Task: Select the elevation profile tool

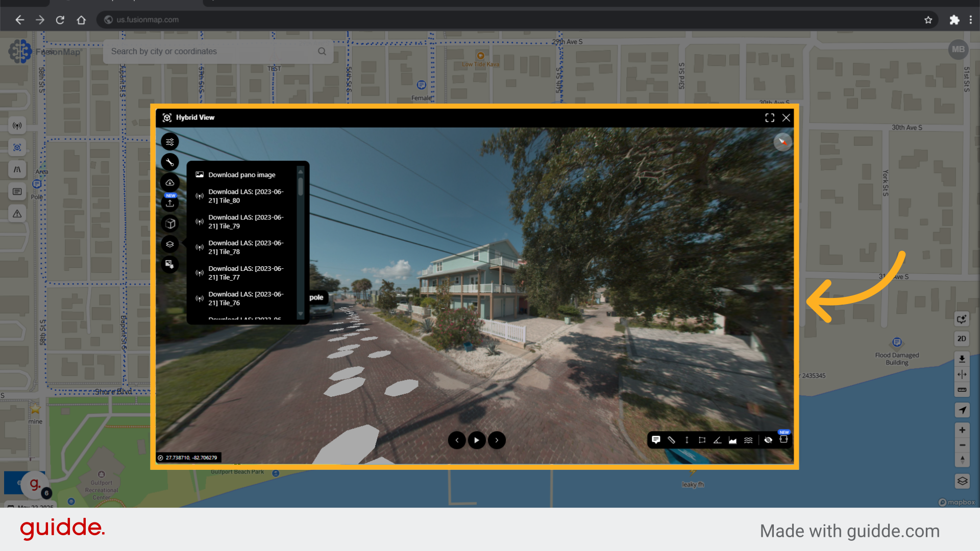Action: (x=733, y=440)
